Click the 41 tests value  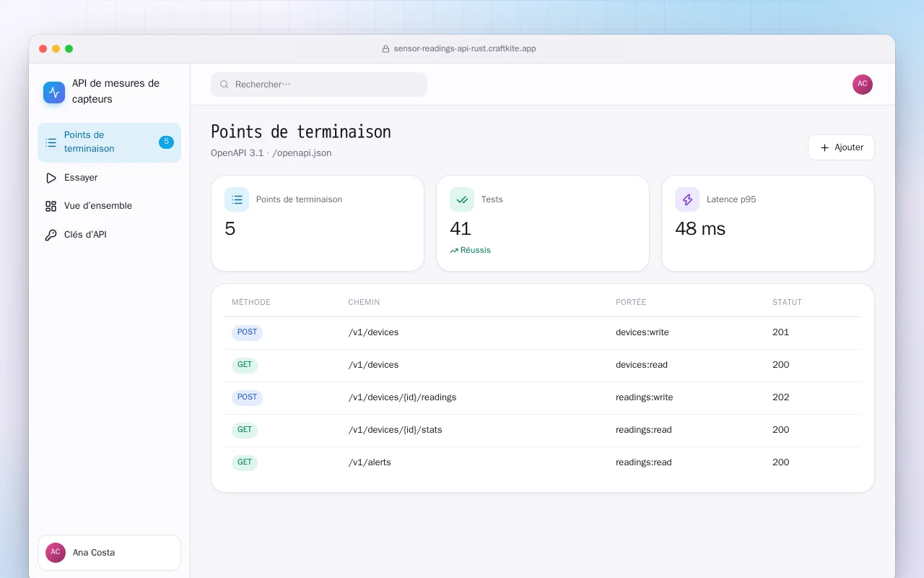pos(461,229)
